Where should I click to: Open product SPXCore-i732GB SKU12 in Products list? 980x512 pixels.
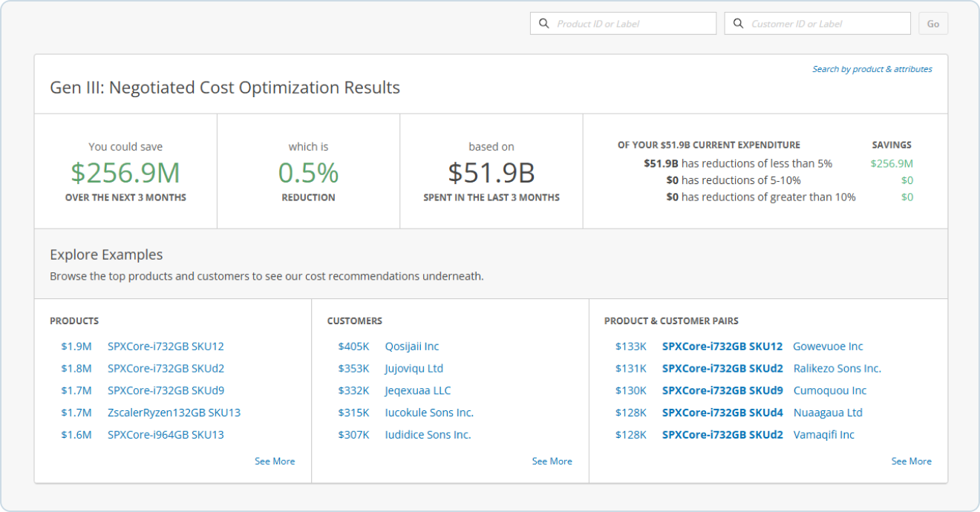166,347
